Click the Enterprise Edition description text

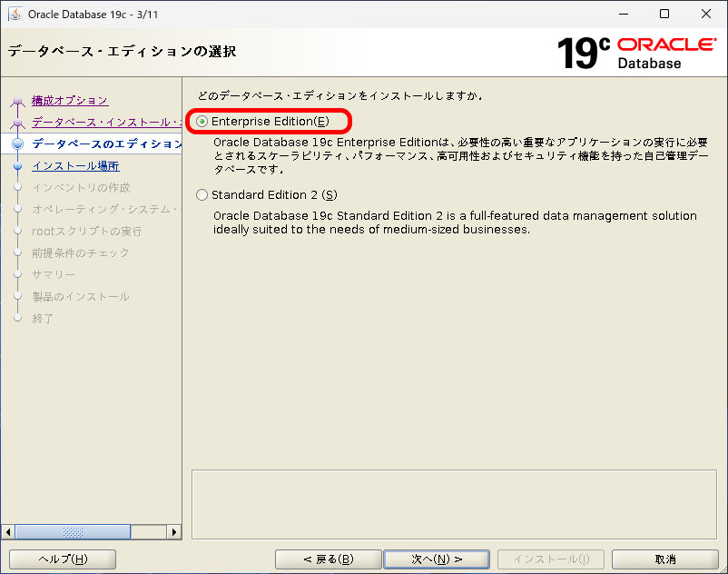(x=460, y=155)
